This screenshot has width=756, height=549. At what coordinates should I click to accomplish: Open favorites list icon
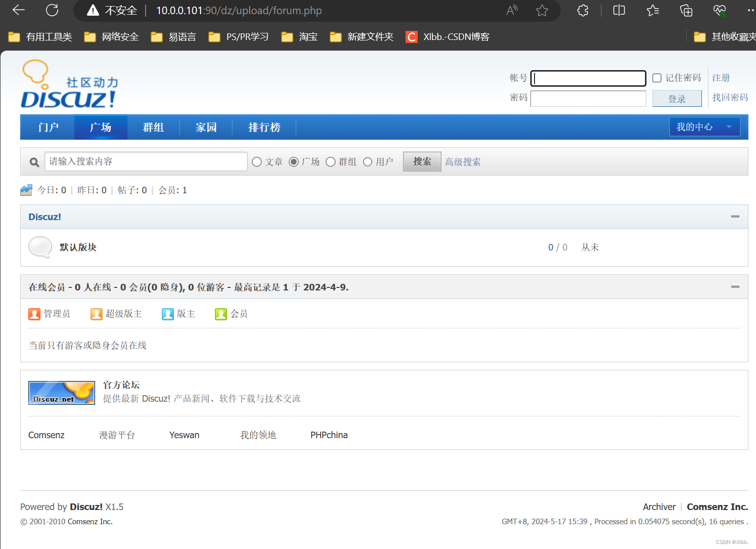(653, 10)
